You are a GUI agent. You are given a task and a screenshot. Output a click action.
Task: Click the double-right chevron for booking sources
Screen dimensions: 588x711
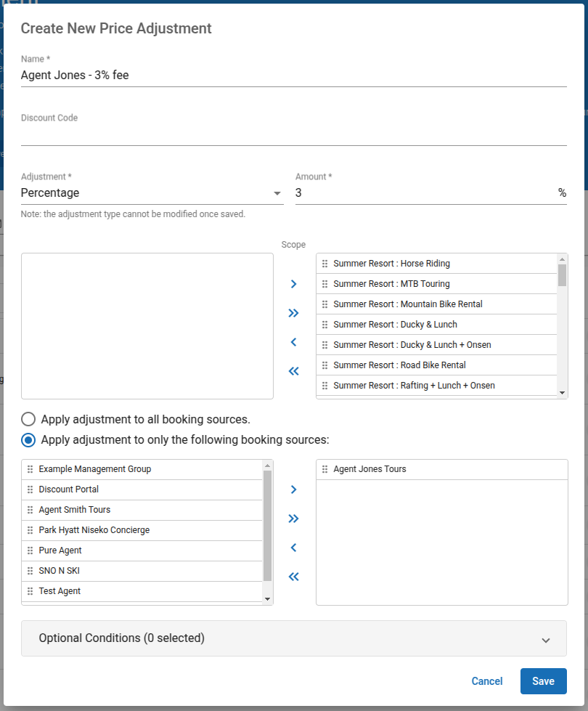[293, 519]
